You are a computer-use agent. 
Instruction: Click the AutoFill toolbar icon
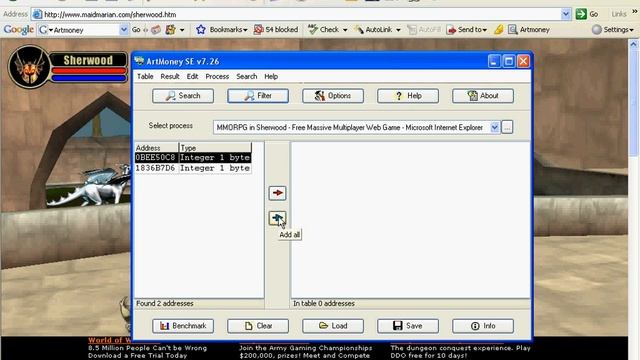pos(412,30)
